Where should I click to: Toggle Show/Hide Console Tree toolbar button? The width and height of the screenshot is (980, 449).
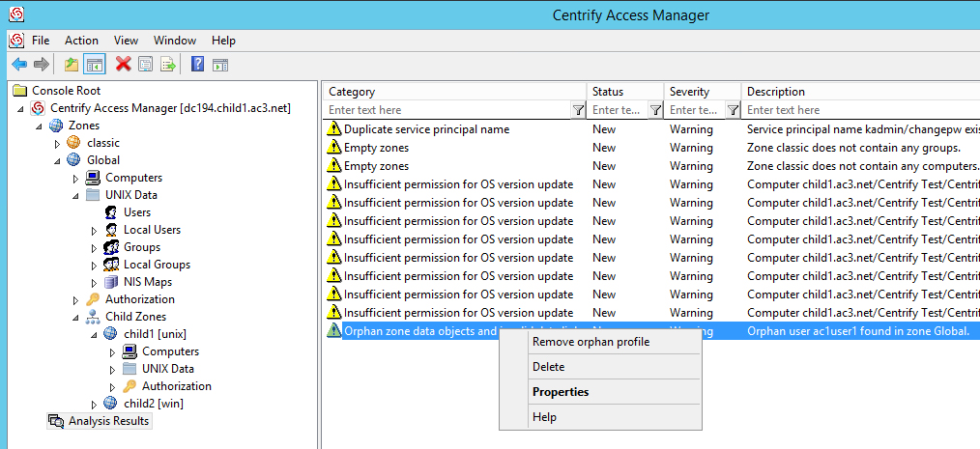pos(94,65)
